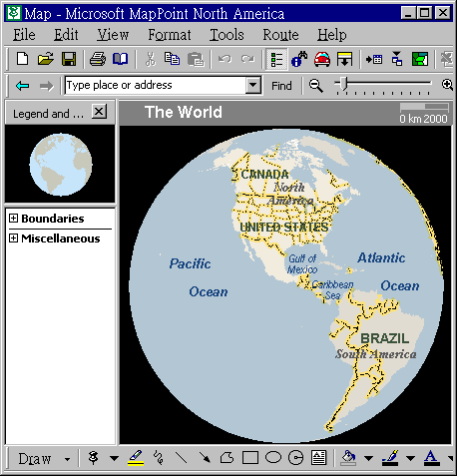Open a map file with Open icon

(x=46, y=59)
